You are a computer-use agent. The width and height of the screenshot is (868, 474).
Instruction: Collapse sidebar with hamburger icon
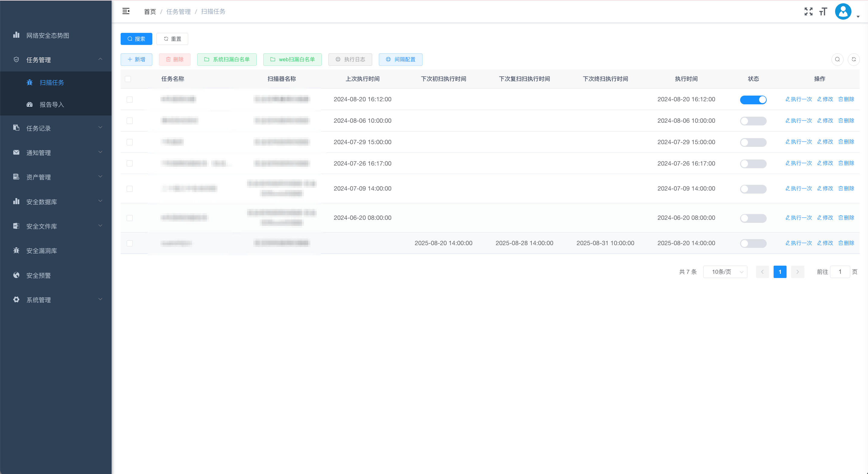(126, 11)
